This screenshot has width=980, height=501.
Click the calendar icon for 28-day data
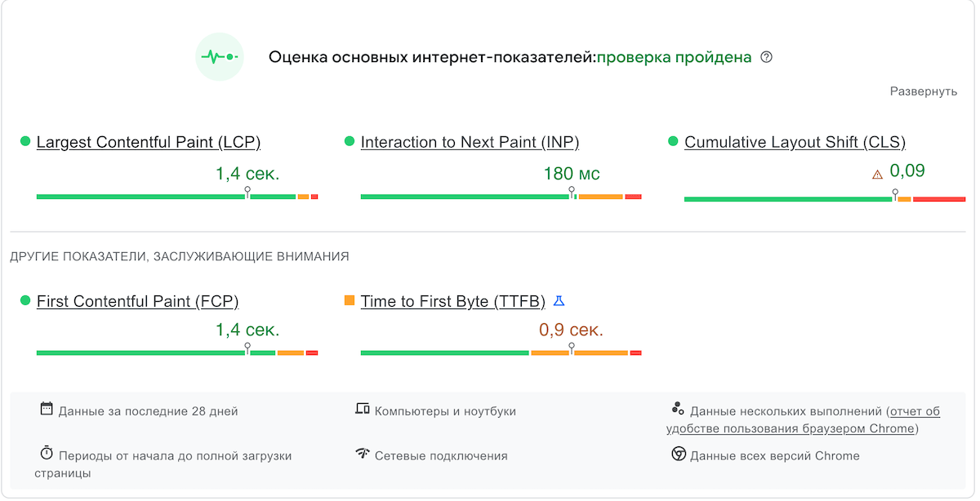click(x=47, y=409)
